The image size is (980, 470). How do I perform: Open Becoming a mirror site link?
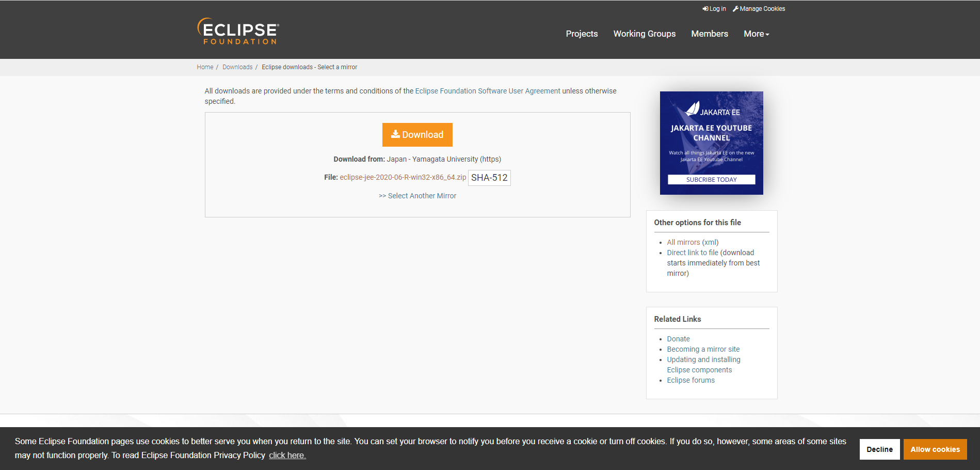(x=703, y=349)
